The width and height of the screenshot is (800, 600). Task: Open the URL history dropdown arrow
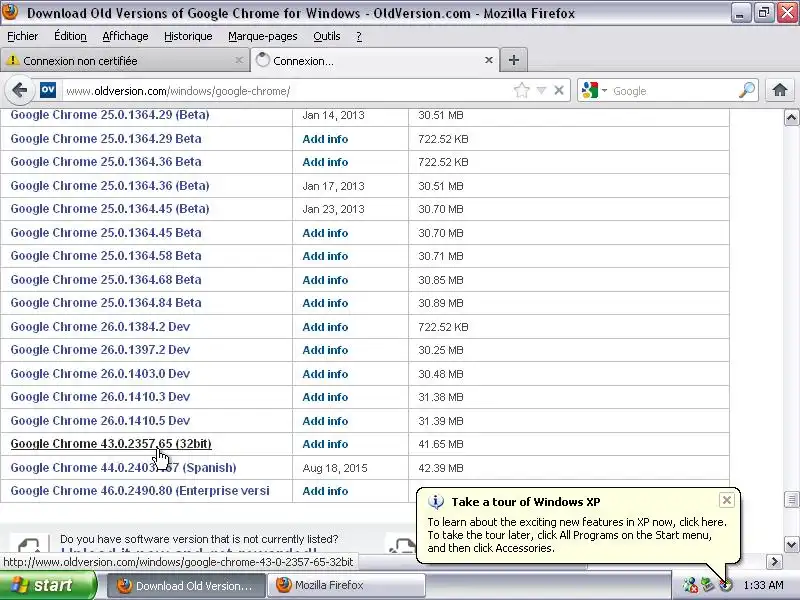pos(541,91)
